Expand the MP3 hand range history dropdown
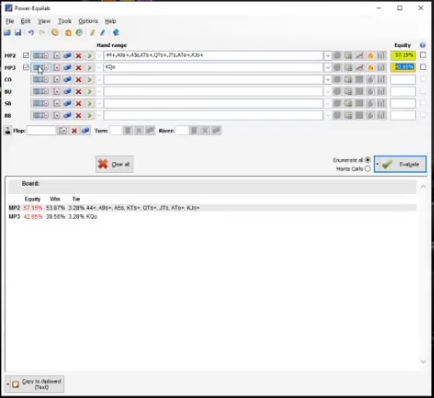Screen dimensions: 434x398 328,68
